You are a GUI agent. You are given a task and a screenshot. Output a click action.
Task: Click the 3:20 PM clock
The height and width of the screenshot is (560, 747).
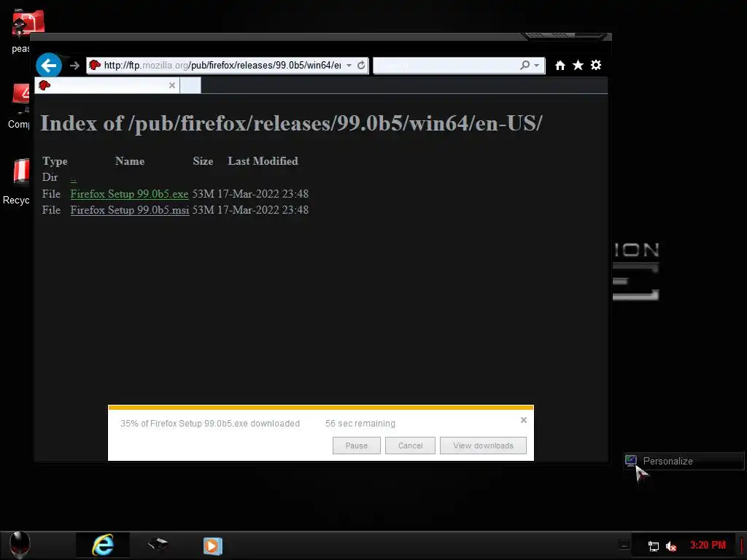pos(708,545)
